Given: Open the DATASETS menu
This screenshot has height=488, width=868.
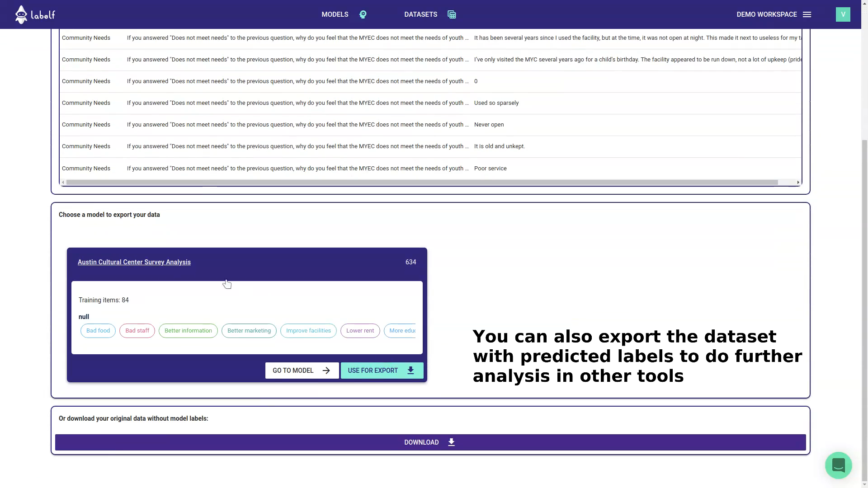Looking at the screenshot, I should coord(420,14).
